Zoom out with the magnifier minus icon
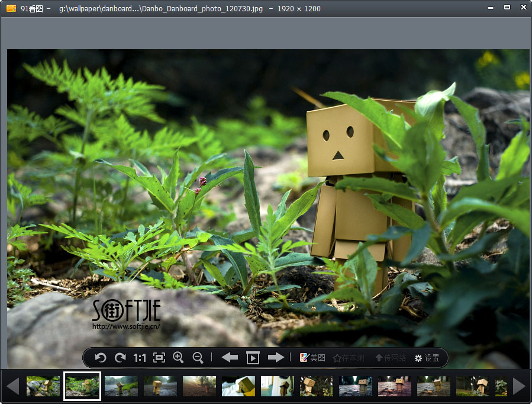This screenshot has width=532, height=404. [198, 357]
